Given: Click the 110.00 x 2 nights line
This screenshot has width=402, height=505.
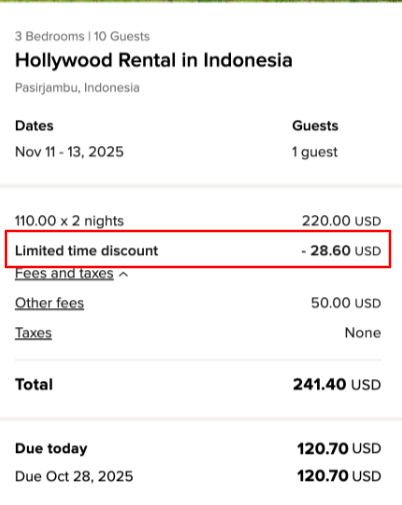Looking at the screenshot, I should pyautogui.click(x=69, y=221).
